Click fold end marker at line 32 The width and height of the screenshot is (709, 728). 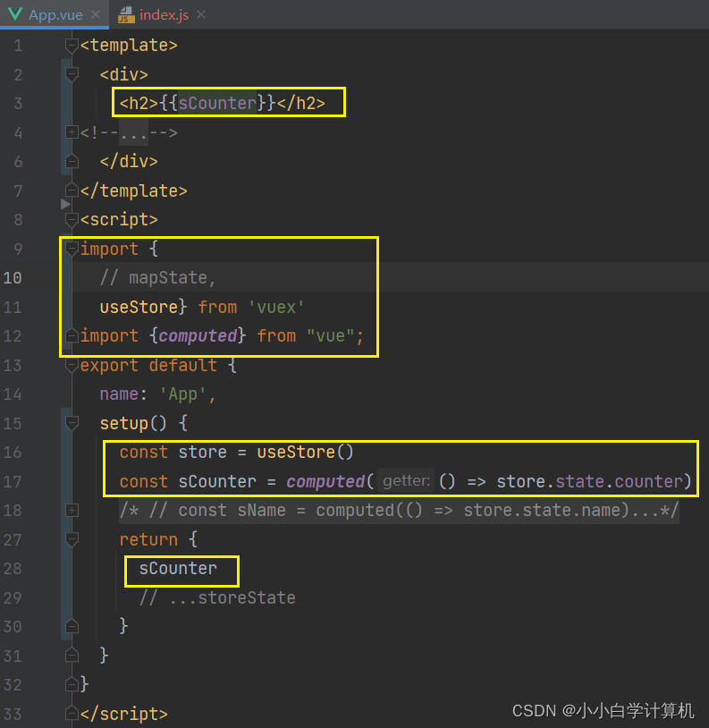72,684
